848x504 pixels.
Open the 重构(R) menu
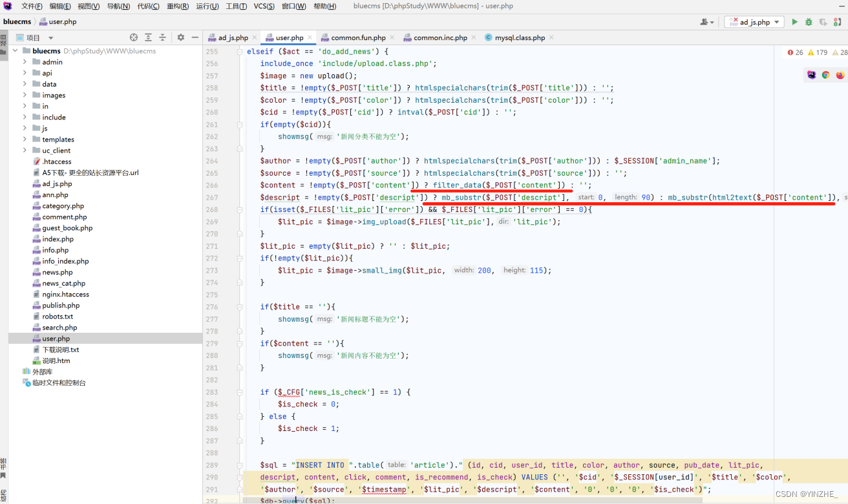pos(178,6)
